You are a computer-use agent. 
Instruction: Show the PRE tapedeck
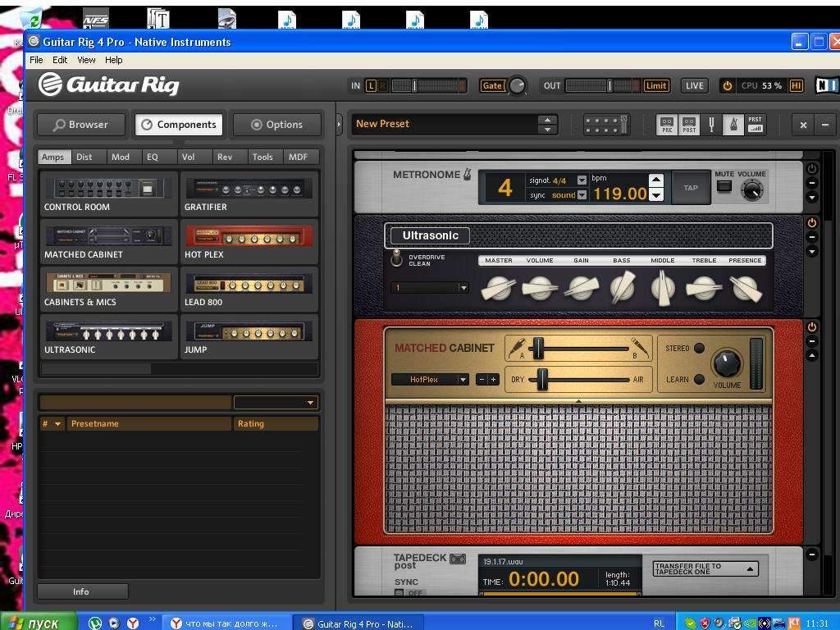click(x=667, y=125)
